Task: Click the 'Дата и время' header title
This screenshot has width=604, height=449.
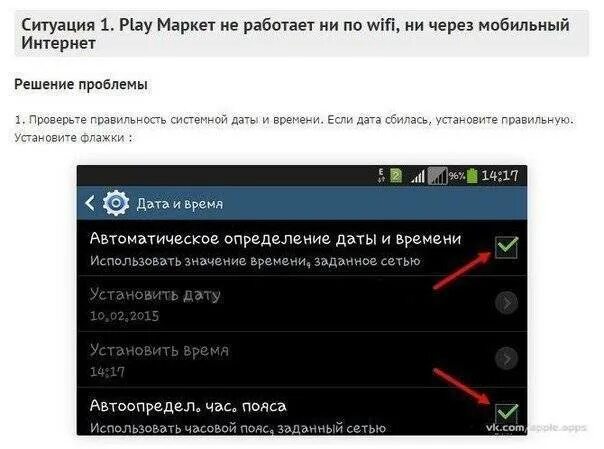Action: click(x=180, y=204)
